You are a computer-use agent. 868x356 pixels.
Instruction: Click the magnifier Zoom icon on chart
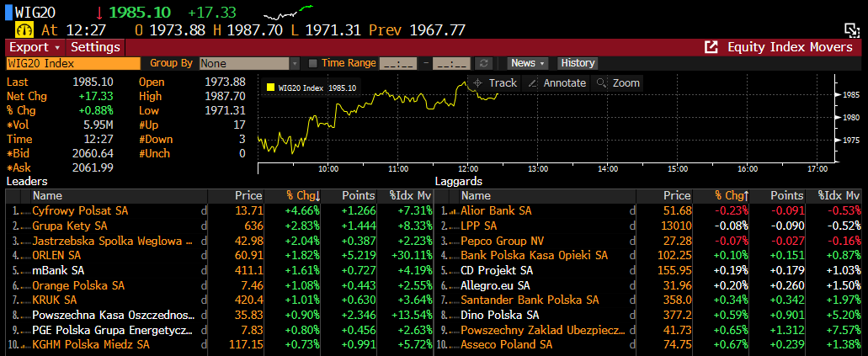tap(601, 83)
